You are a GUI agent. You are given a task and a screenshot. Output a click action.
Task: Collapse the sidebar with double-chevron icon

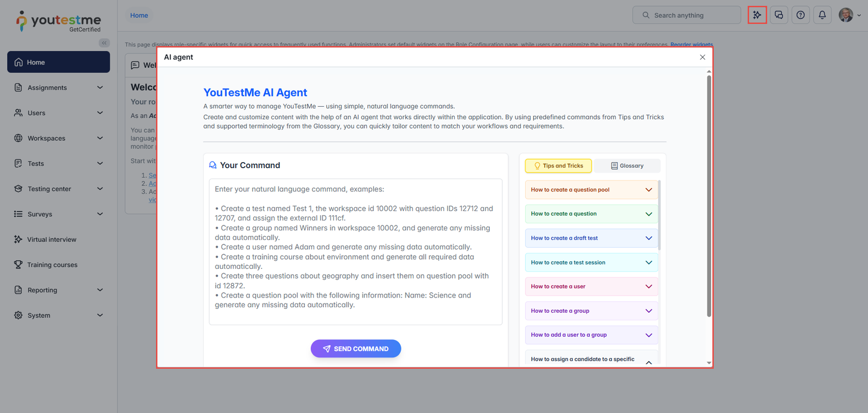104,43
